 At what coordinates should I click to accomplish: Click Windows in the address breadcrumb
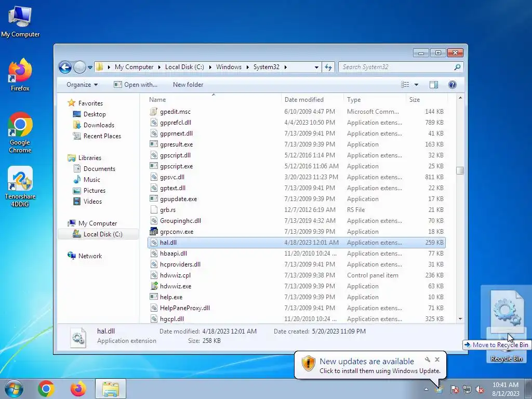(x=229, y=67)
